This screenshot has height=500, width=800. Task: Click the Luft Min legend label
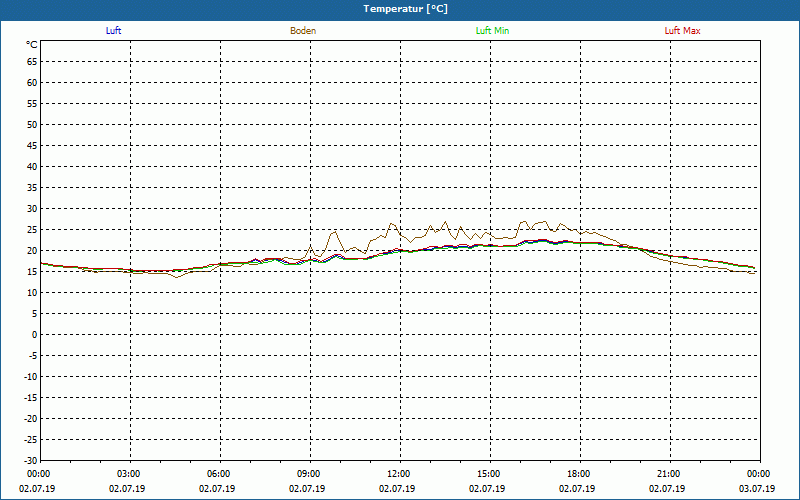(492, 31)
